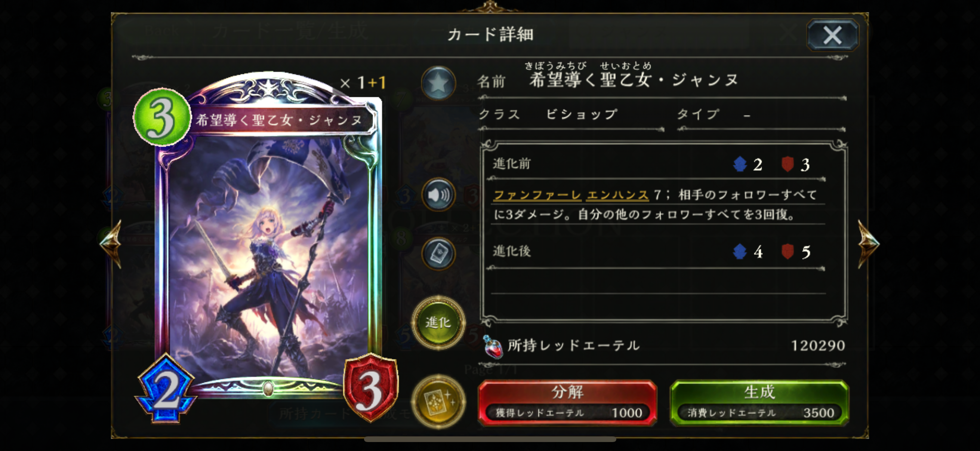Tap the blue attack 2 icon on card
Screen dimensions: 980x451
(x=166, y=389)
